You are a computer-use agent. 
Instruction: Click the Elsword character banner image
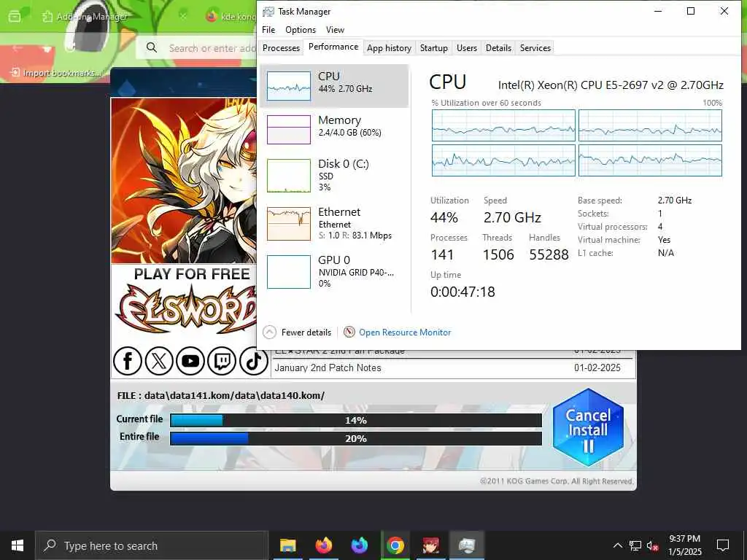[x=184, y=181]
